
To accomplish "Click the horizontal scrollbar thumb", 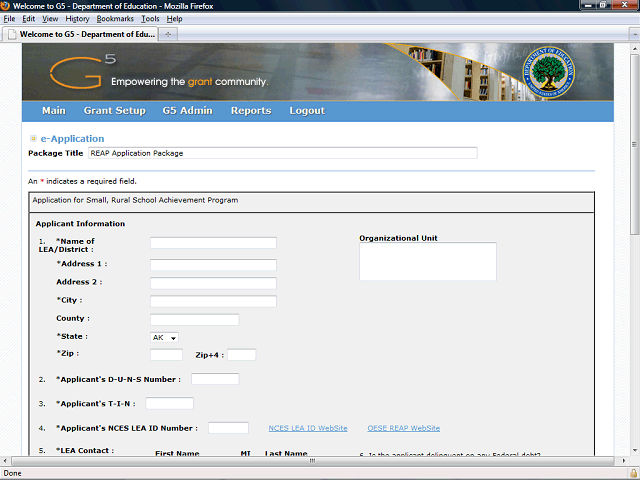I will coord(313,461).
